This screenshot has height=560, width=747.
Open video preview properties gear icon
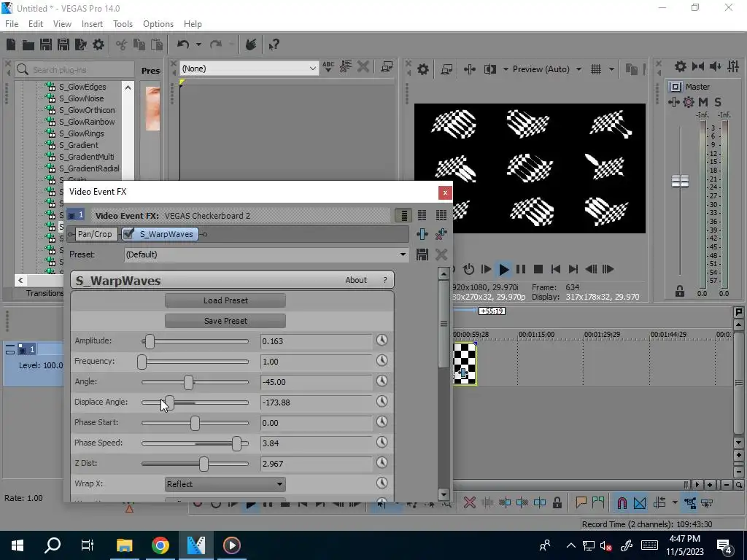tap(422, 69)
